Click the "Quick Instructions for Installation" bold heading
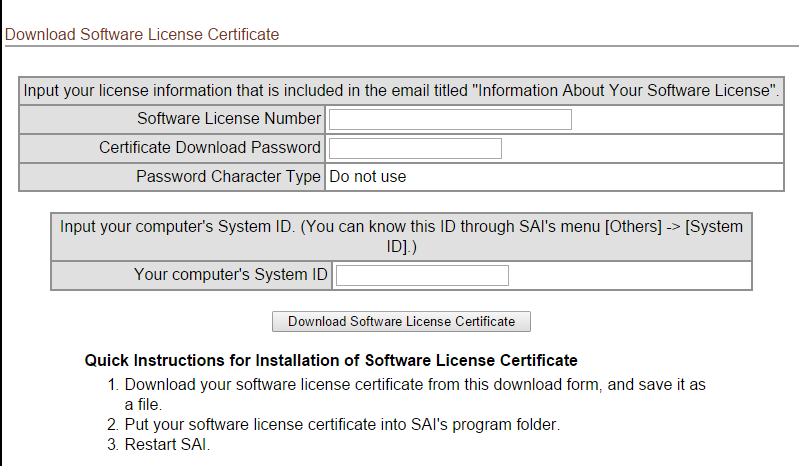 click(331, 360)
